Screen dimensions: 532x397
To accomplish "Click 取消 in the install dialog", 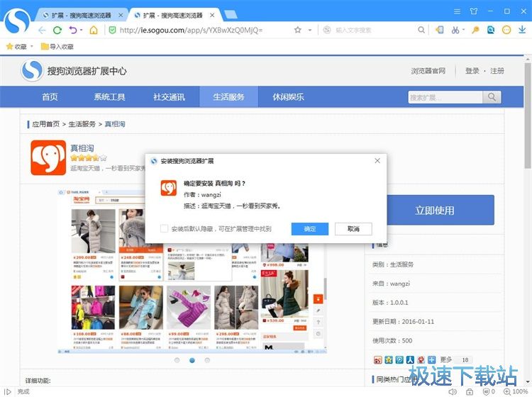I will (x=353, y=229).
